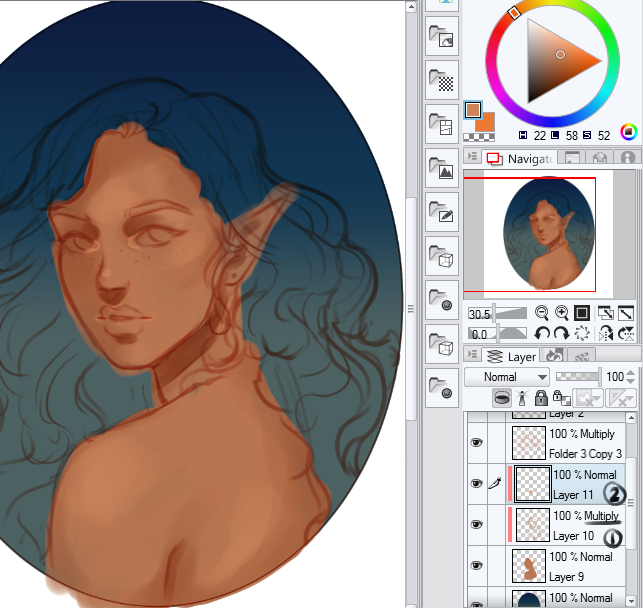Decrease layer opacity with down stepper arrow

[632, 381]
